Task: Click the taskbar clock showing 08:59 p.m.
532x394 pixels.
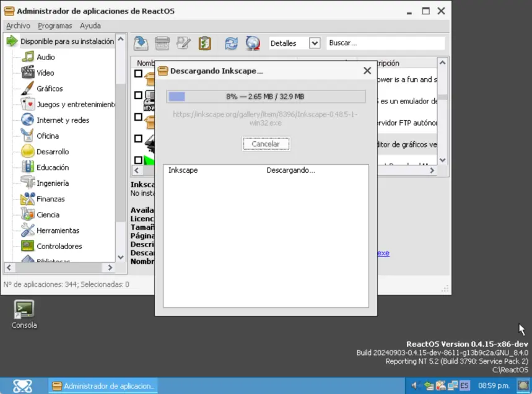Action: [494, 385]
